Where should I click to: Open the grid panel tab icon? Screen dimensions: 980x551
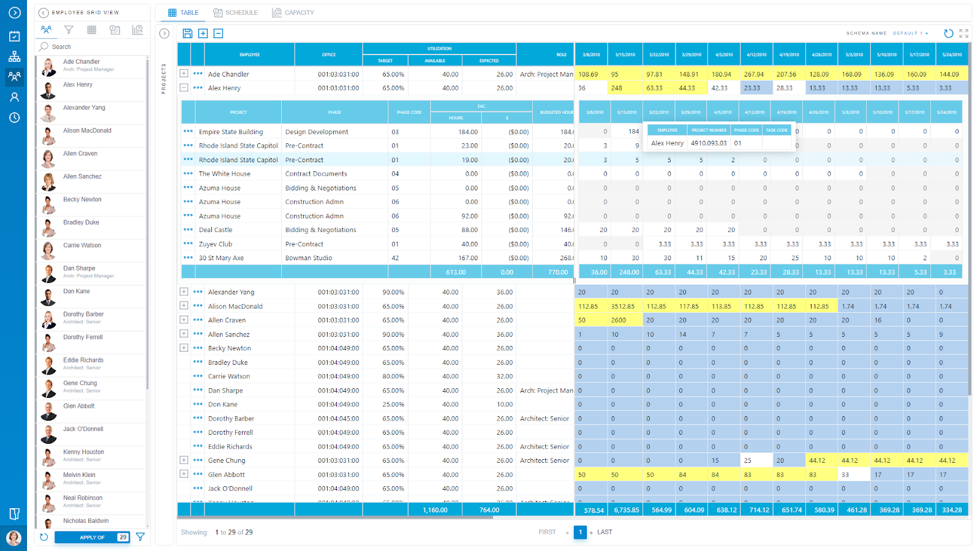(x=92, y=29)
